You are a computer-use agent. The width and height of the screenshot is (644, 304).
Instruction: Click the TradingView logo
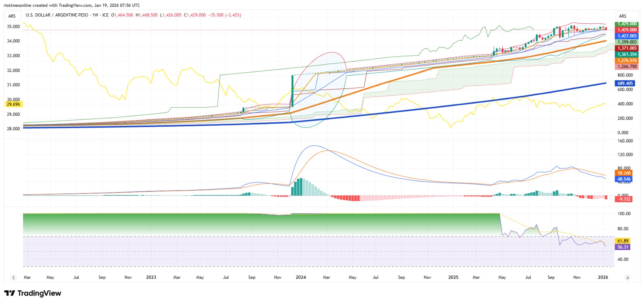(x=33, y=293)
